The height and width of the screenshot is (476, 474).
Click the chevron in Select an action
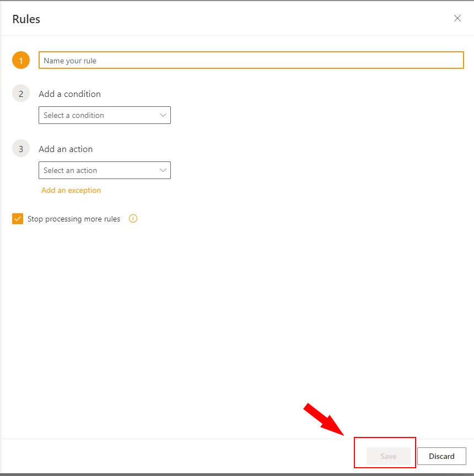point(163,170)
